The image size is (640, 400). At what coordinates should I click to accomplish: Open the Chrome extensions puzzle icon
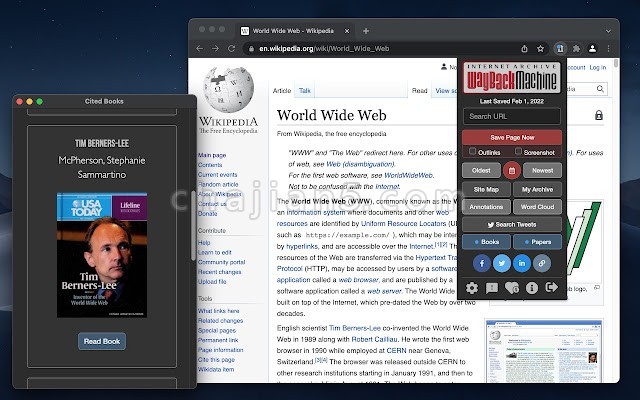click(x=576, y=49)
